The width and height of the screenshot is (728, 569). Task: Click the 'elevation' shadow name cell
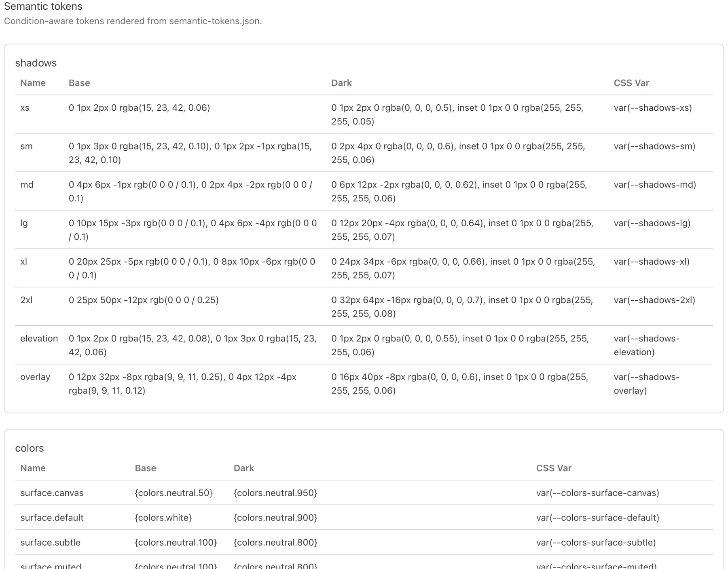pyautogui.click(x=39, y=338)
